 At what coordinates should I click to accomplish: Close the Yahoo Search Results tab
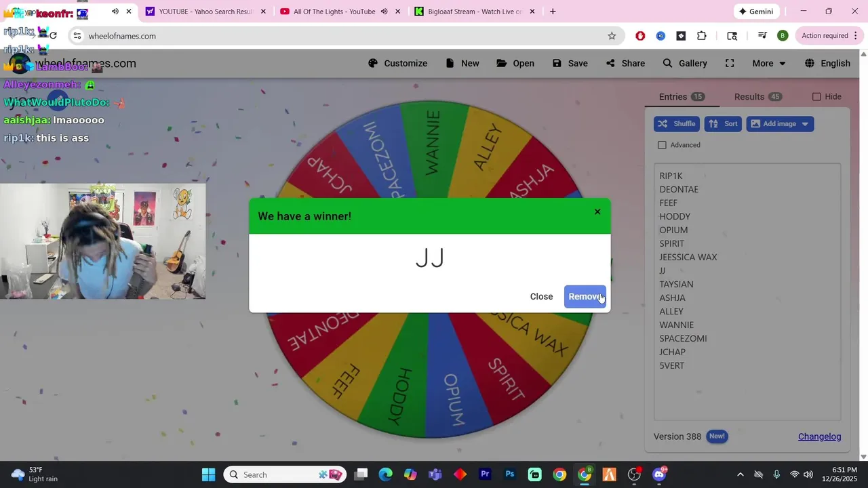click(x=263, y=12)
